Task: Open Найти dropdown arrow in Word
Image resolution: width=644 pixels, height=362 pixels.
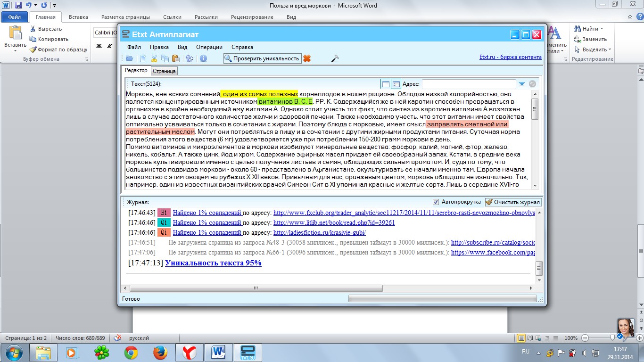Action: [602, 29]
